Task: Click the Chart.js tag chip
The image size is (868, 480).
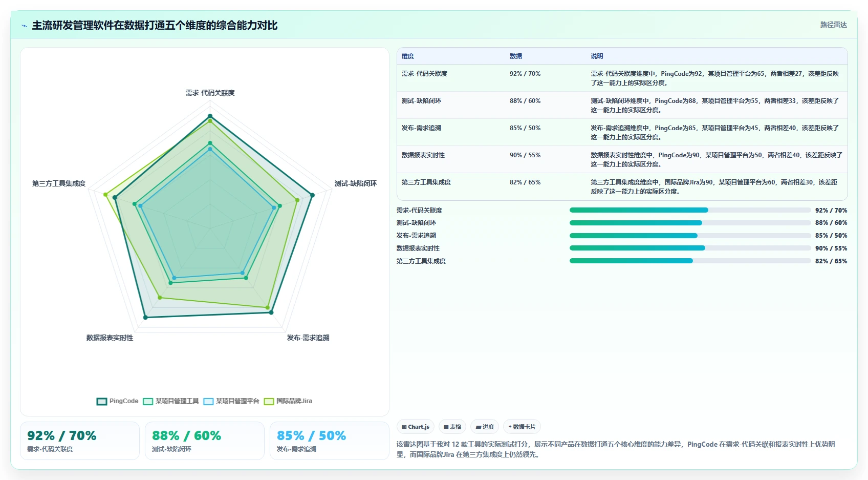Action: pyautogui.click(x=416, y=427)
